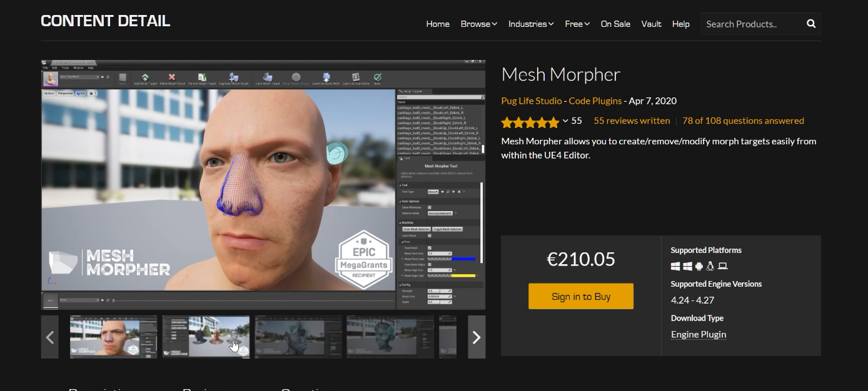Click the Supported Platforms heading
868x391 pixels.
coord(706,250)
